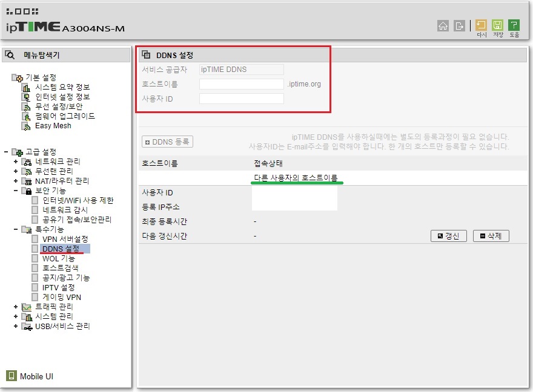Click the 삭제 delete button
Viewport: 533px width, 392px height.
point(491,236)
